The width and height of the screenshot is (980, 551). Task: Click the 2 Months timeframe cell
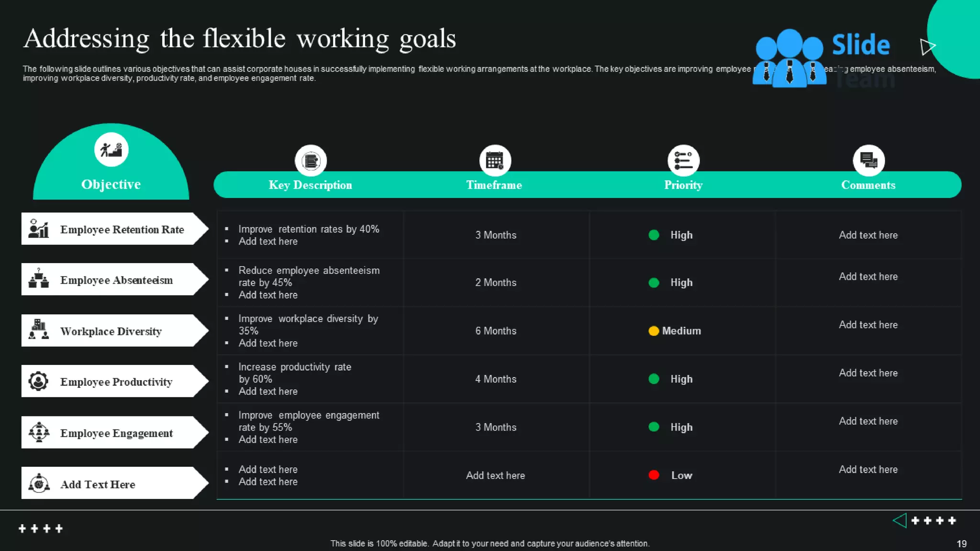pos(496,283)
